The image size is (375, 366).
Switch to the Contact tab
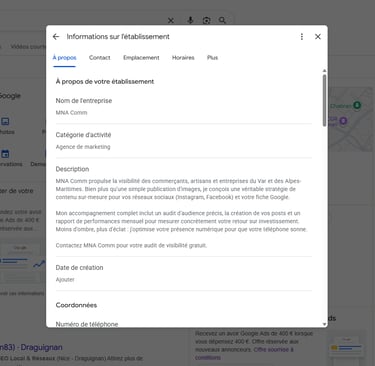coord(99,58)
